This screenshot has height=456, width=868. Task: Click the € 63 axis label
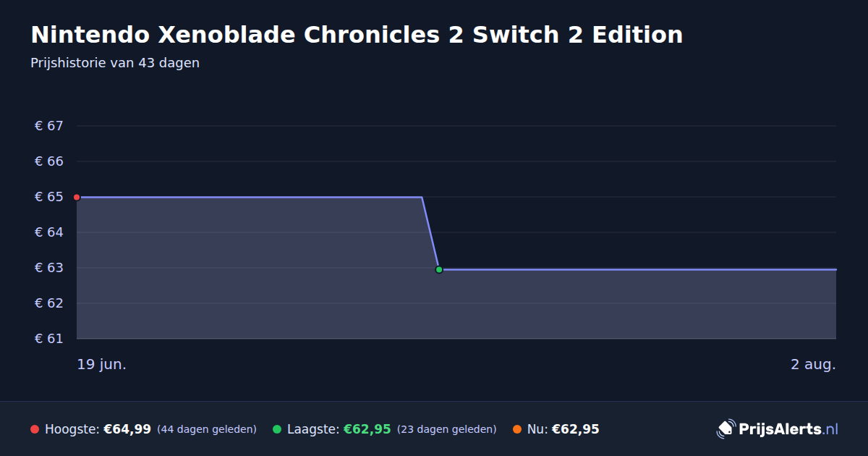pyautogui.click(x=49, y=268)
